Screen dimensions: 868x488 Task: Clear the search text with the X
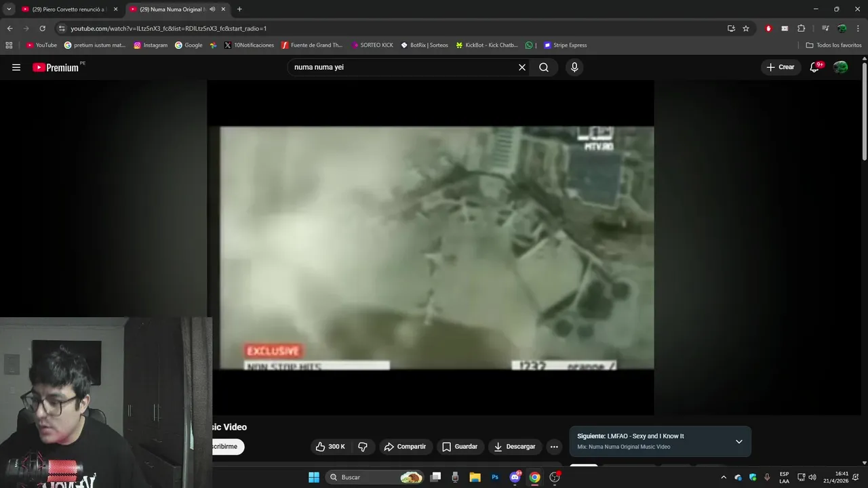pos(522,67)
